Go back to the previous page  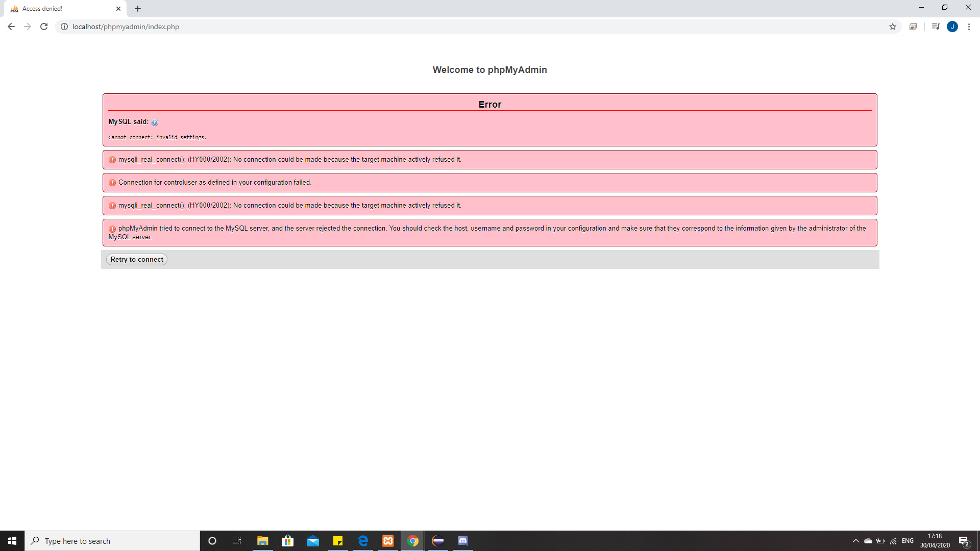(11, 27)
